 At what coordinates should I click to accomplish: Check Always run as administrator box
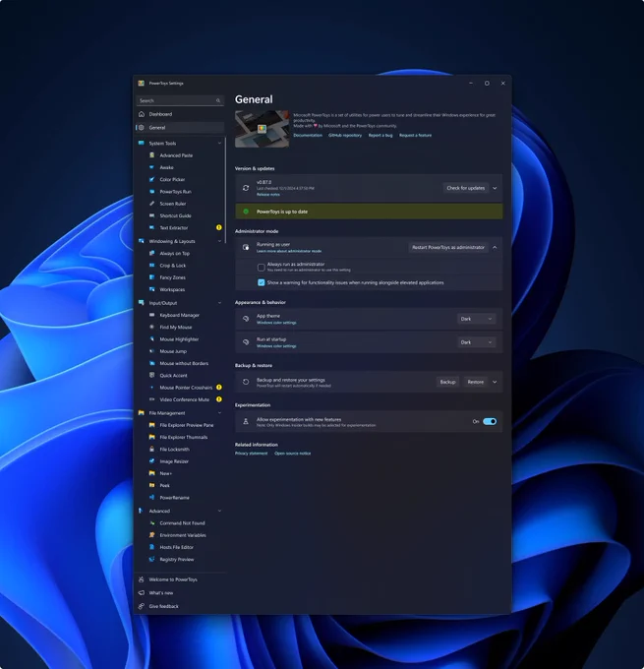261,267
